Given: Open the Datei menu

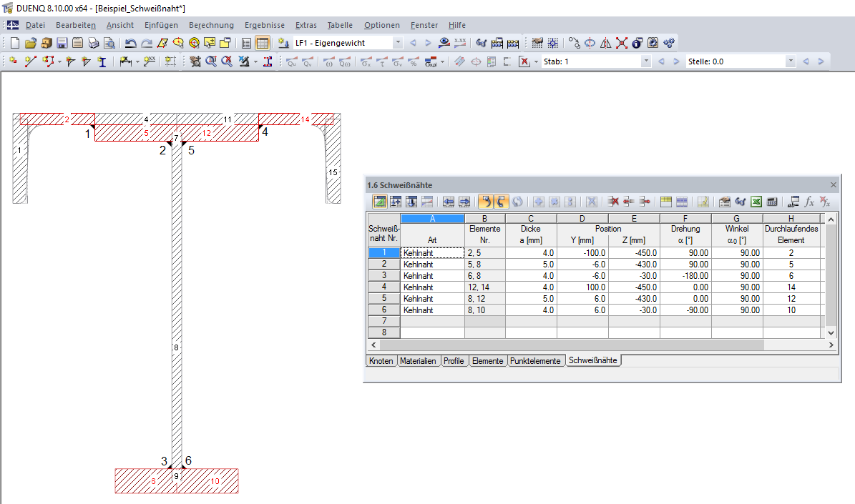Looking at the screenshot, I should click(x=36, y=25).
